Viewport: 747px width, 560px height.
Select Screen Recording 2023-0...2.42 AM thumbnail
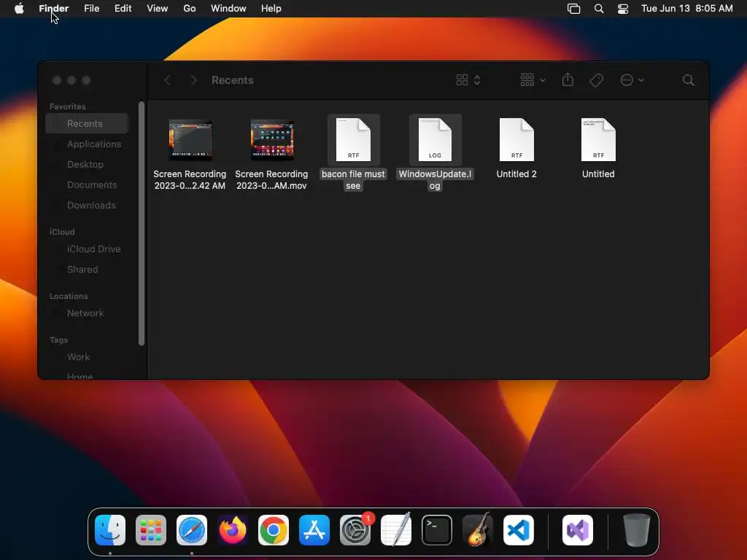coord(190,140)
